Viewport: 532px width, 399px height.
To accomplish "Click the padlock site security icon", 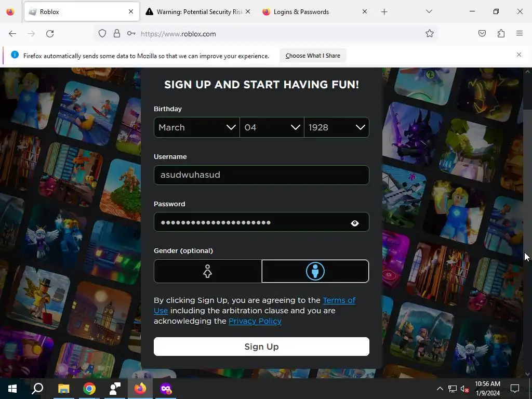I will click(117, 34).
